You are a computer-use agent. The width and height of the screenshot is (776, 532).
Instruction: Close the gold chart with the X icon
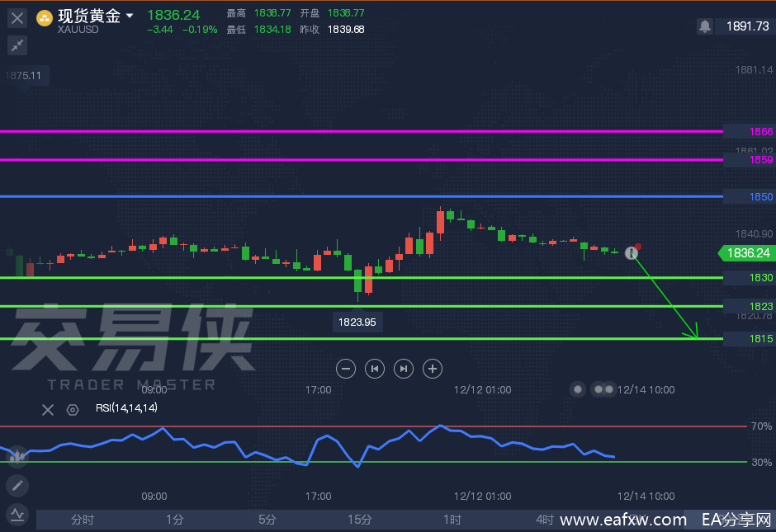(x=17, y=17)
